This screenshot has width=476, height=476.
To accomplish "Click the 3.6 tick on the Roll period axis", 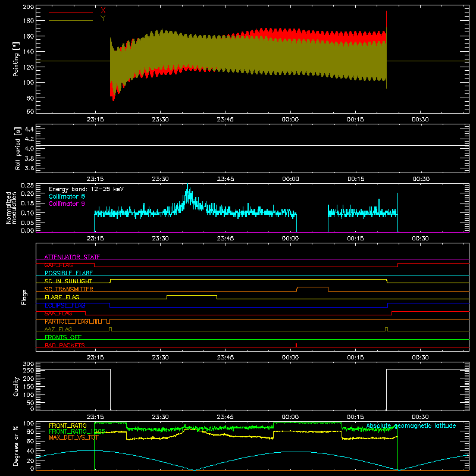I will (29, 168).
